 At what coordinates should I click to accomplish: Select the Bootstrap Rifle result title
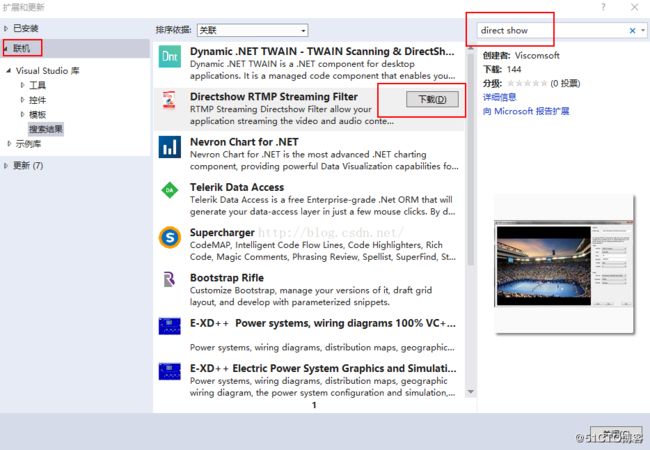tap(227, 278)
